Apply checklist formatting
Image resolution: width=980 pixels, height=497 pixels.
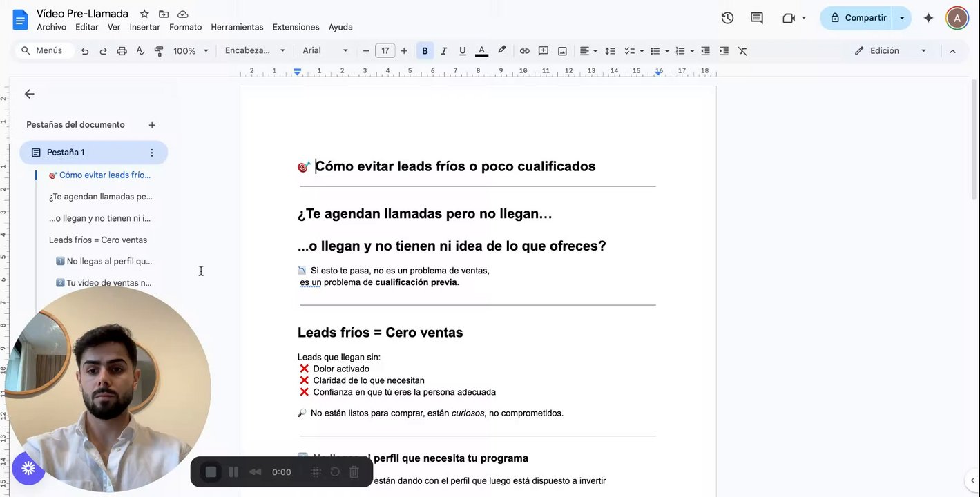pos(629,51)
